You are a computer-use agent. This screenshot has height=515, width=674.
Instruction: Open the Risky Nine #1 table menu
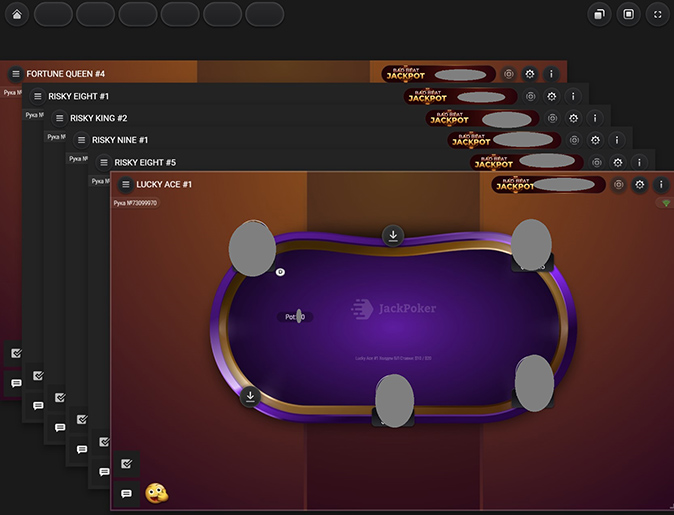point(82,140)
